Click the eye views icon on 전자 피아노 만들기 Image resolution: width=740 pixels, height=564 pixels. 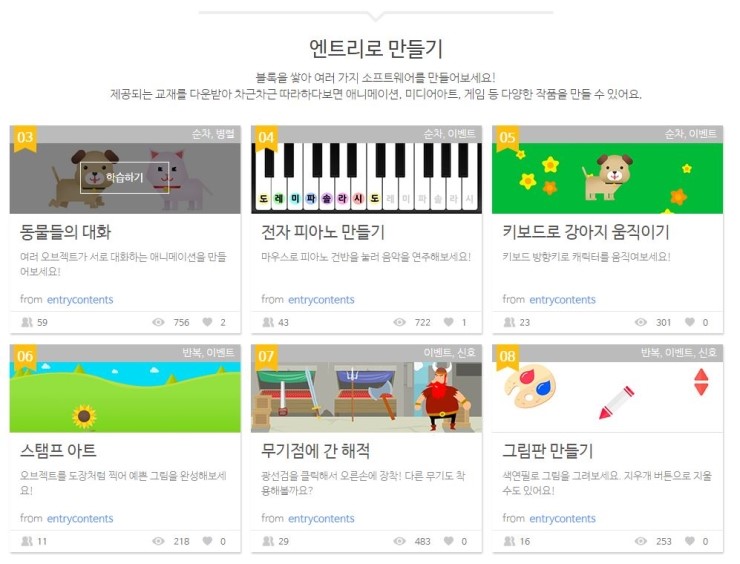pyautogui.click(x=399, y=322)
